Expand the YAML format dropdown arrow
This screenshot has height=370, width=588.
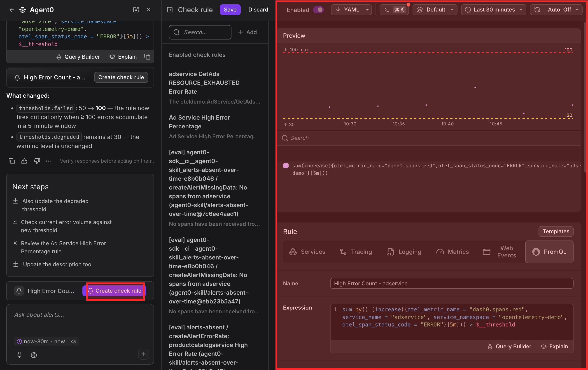(367, 10)
